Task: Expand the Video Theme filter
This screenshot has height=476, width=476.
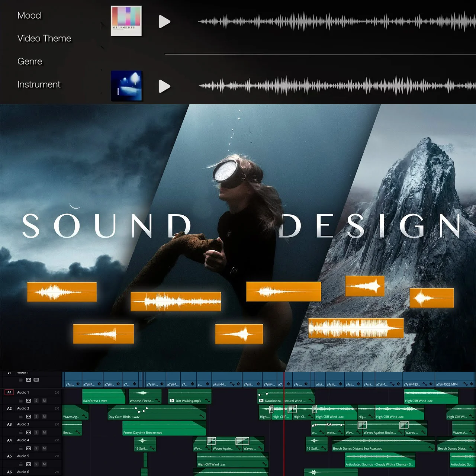Action: tap(44, 38)
